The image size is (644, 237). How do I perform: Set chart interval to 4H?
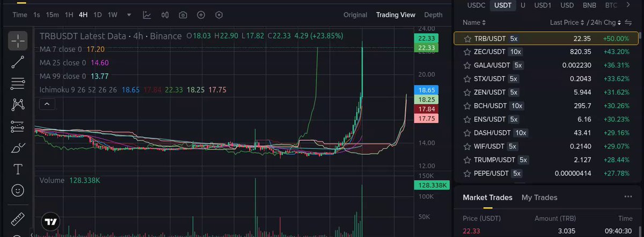point(83,15)
